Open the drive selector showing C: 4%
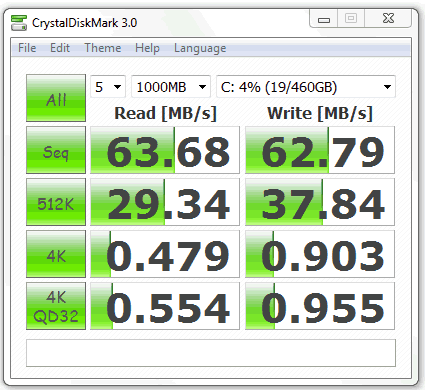Screen dimensions: 425x390 306,87
